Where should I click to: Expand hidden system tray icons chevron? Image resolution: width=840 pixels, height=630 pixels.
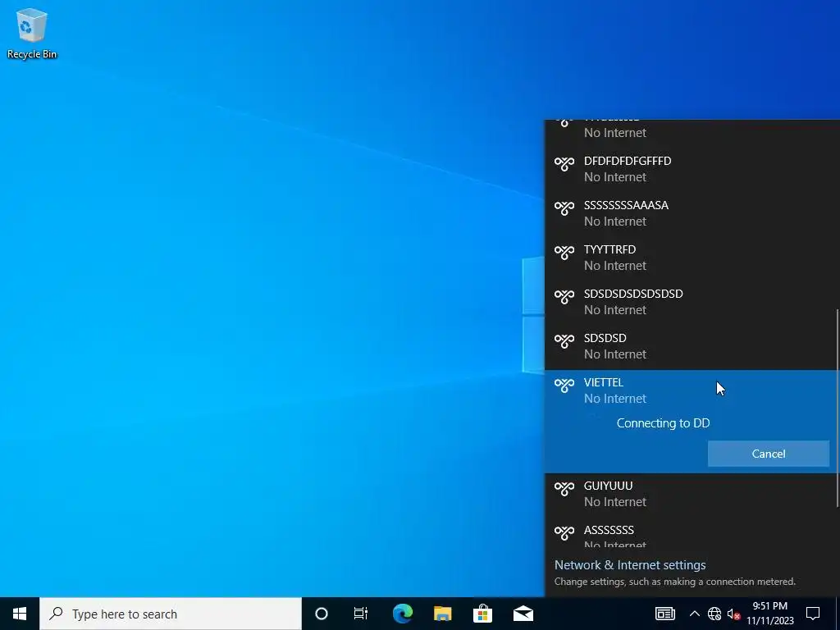point(694,614)
